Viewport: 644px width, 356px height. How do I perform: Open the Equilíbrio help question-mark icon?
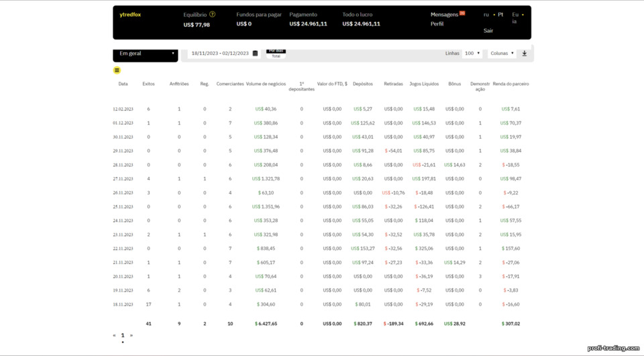click(213, 14)
